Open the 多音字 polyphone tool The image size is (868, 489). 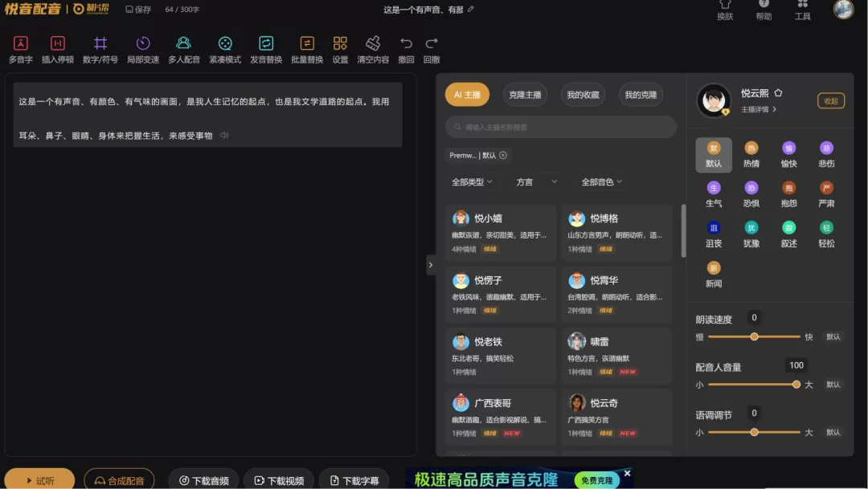click(x=20, y=50)
